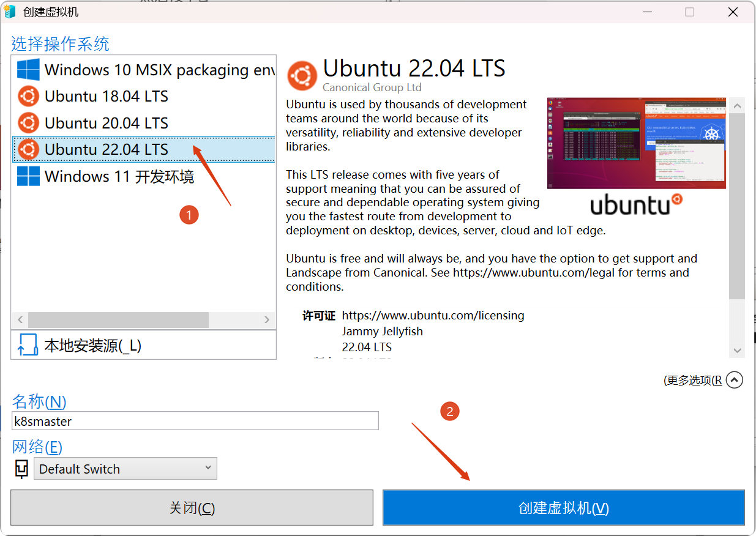This screenshot has height=536, width=756.
Task: Click the Windows 11 开发环境 logo icon
Action: (x=28, y=176)
